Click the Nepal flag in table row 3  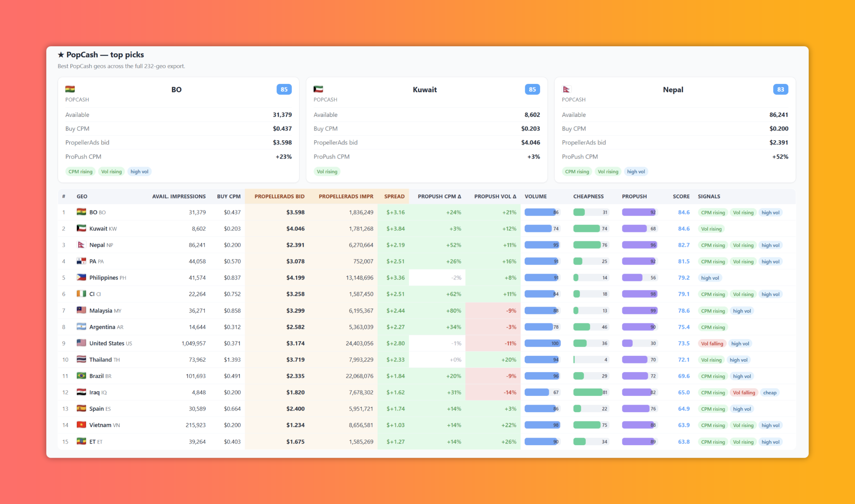(x=81, y=245)
